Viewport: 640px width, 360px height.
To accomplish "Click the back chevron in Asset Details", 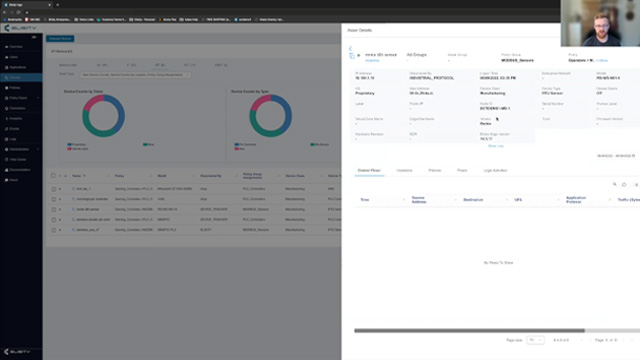I will [350, 48].
